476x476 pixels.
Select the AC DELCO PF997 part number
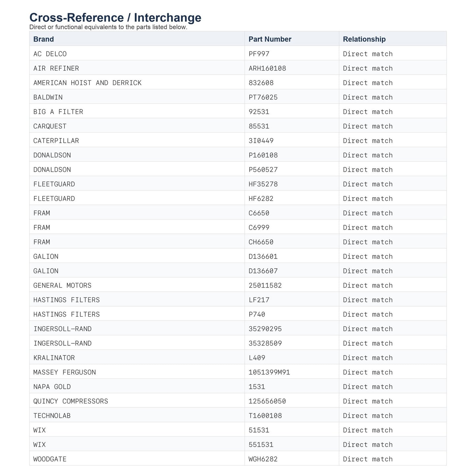coord(259,54)
